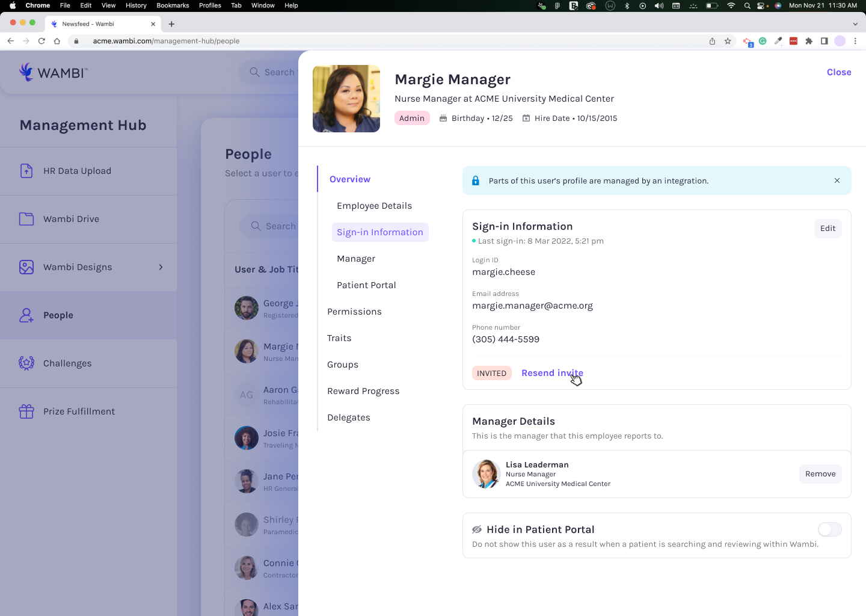The image size is (866, 616).
Task: Expand the Wambi Designs submenu chevron
Action: pyautogui.click(x=161, y=267)
